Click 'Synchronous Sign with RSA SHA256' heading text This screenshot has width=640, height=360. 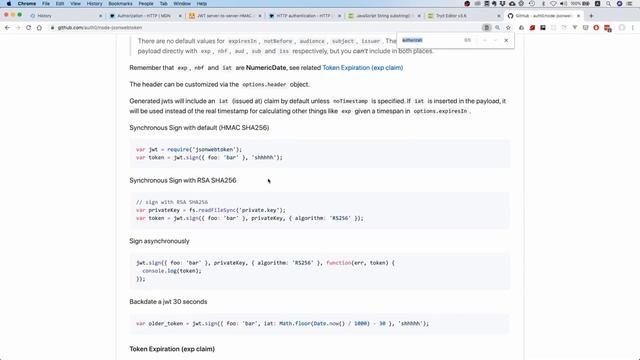(183, 180)
